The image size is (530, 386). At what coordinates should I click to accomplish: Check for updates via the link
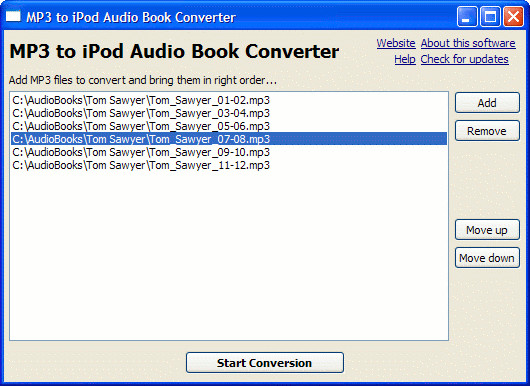coord(464,59)
